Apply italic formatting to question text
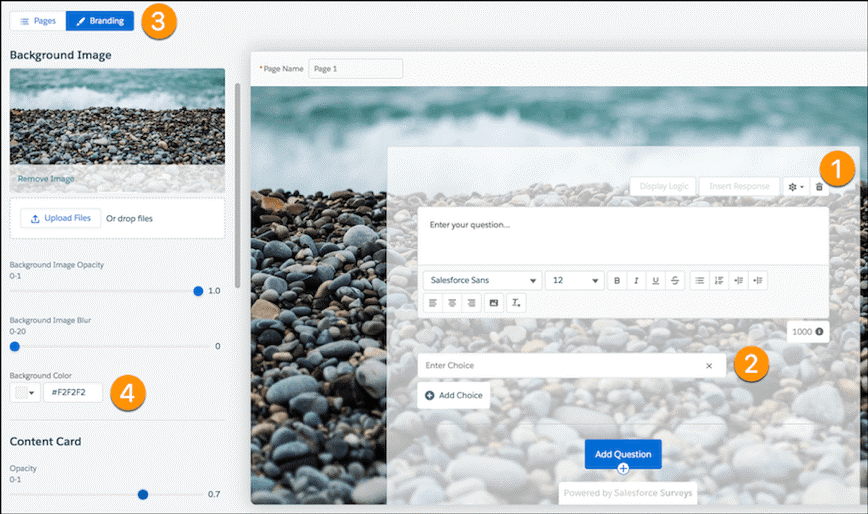This screenshot has height=514, width=868. coord(637,281)
